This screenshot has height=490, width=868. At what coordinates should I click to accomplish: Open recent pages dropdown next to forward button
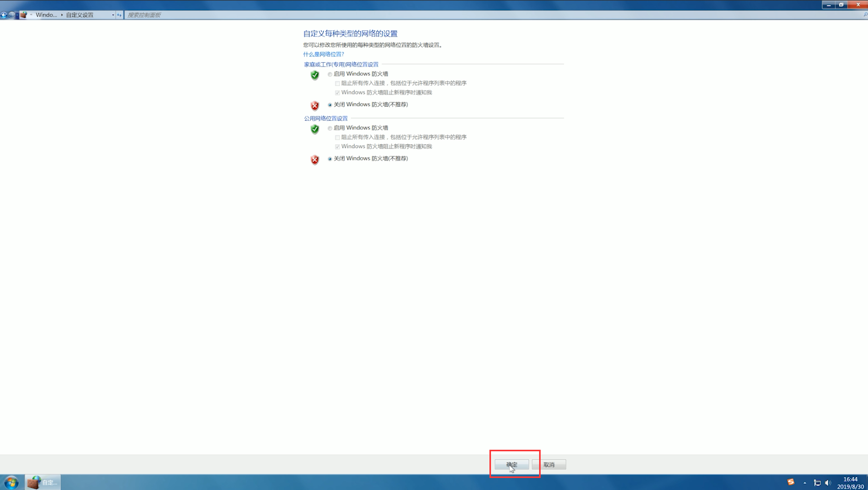[x=17, y=15]
